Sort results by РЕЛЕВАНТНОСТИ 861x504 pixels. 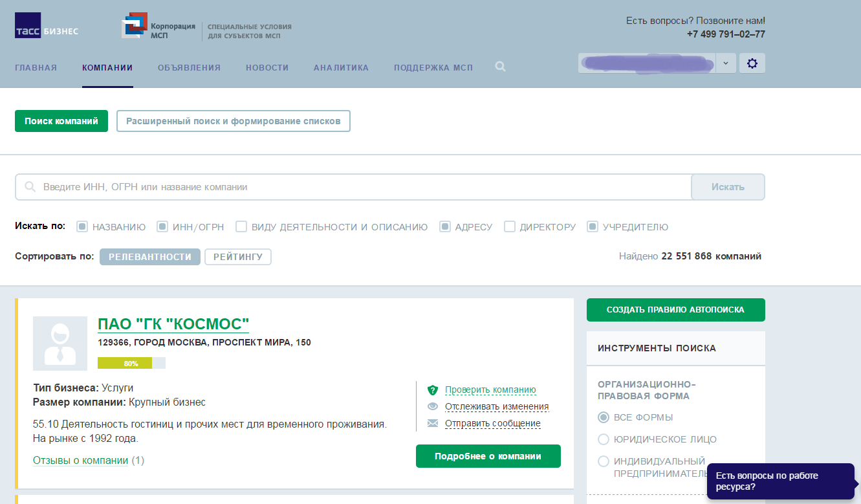point(150,257)
